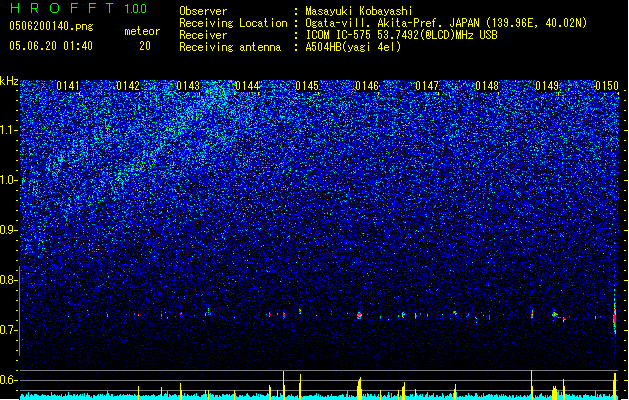Viewport: 629px width, 400px height.
Task: Click the 0149 time marker
Action: coord(547,86)
